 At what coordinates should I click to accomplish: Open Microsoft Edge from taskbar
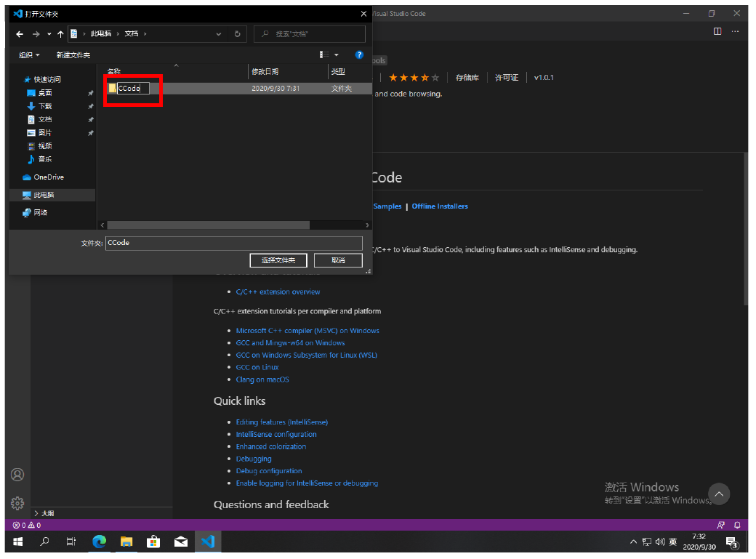tap(99, 542)
